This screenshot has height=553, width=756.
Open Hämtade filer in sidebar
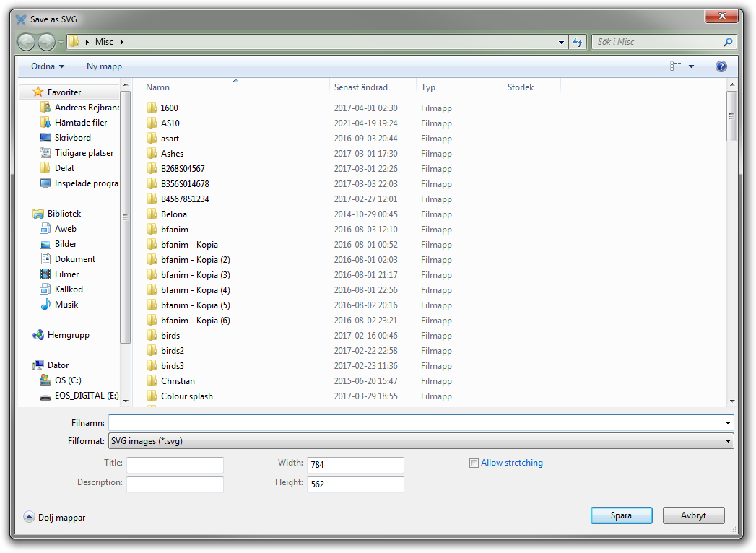(x=80, y=123)
